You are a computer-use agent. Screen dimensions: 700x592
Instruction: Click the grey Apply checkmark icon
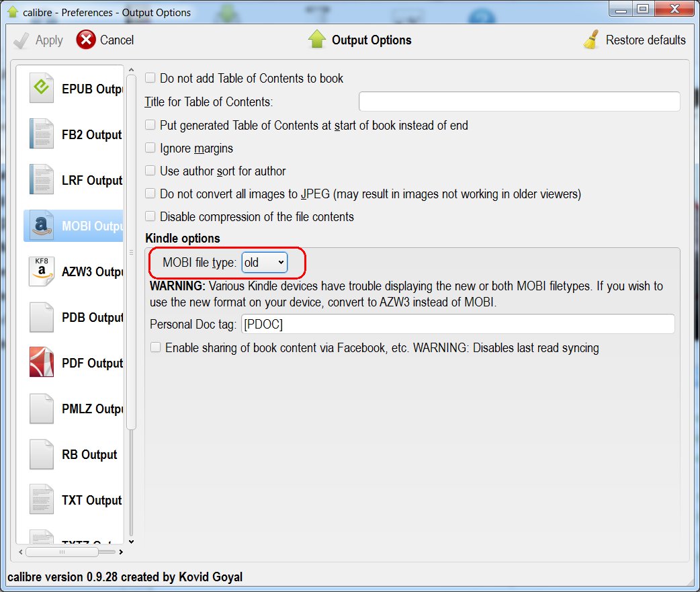(21, 40)
